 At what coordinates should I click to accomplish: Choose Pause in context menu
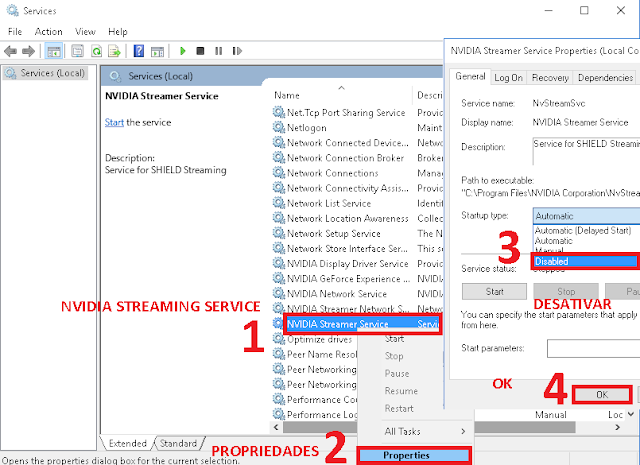point(397,374)
